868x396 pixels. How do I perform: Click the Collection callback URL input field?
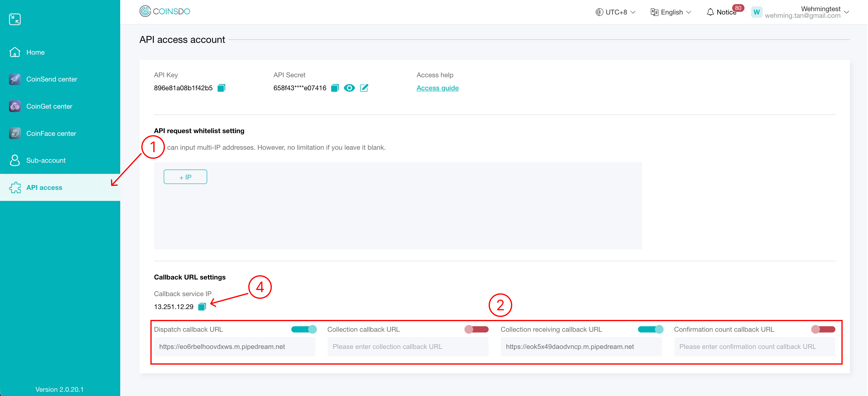pyautogui.click(x=408, y=346)
